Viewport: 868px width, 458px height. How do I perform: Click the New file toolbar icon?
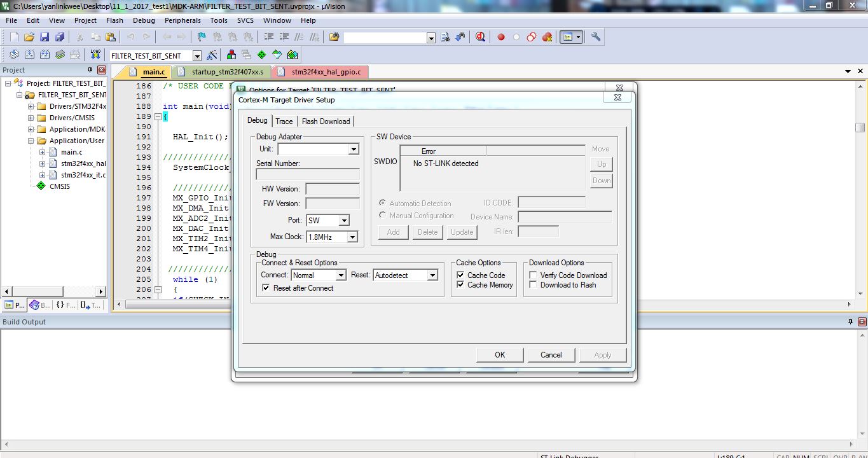(x=14, y=38)
